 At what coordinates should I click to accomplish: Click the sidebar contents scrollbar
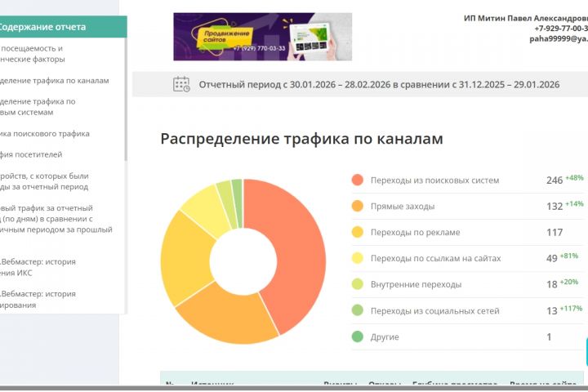[126, 100]
